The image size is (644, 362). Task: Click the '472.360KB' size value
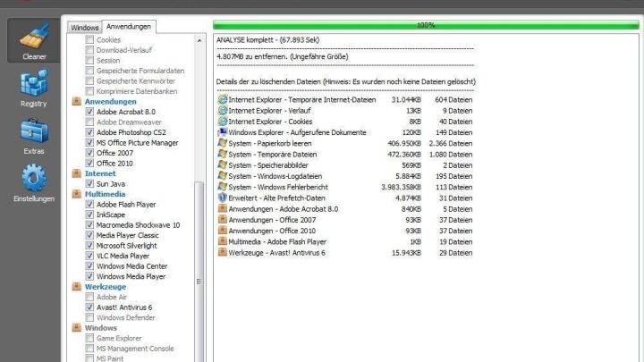404,155
